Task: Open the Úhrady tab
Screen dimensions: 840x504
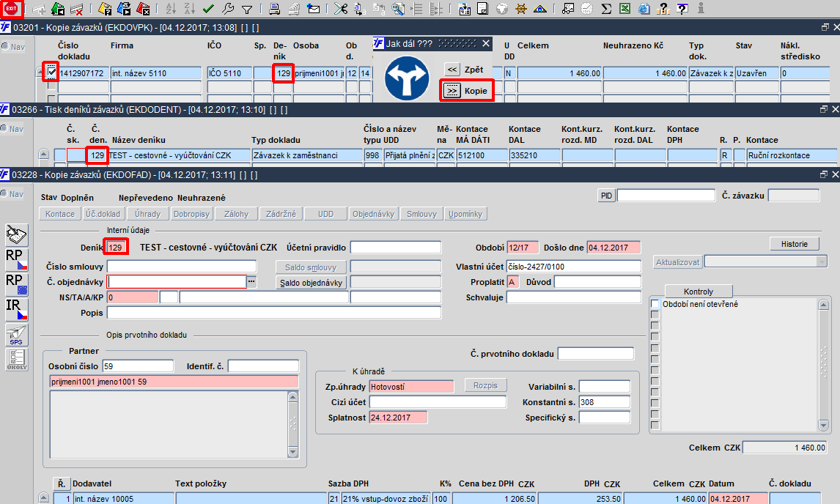Action: click(x=147, y=214)
